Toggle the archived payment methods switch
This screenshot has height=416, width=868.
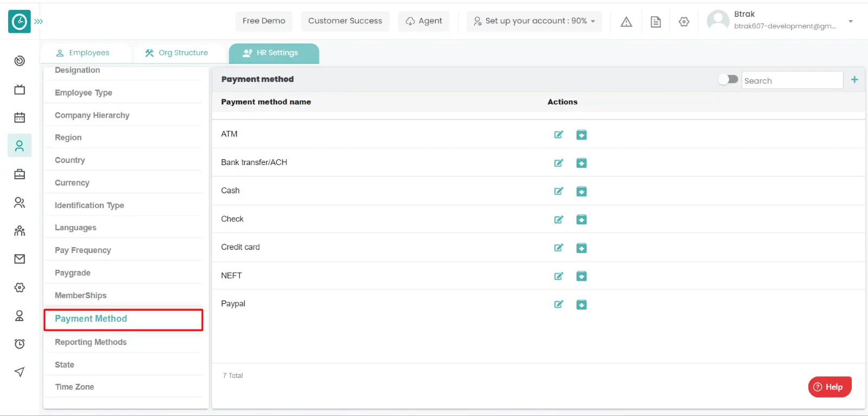728,79
